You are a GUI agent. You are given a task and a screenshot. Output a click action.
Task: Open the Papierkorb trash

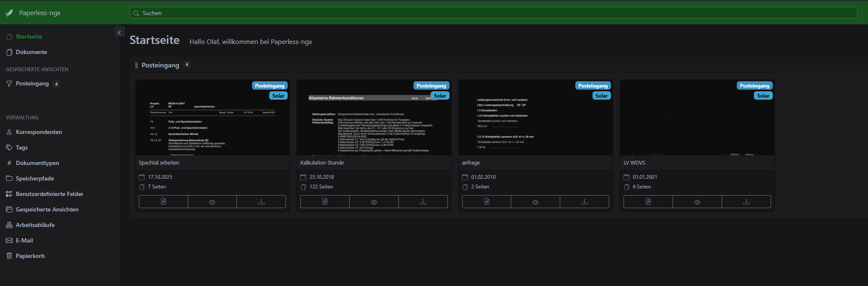(x=30, y=256)
